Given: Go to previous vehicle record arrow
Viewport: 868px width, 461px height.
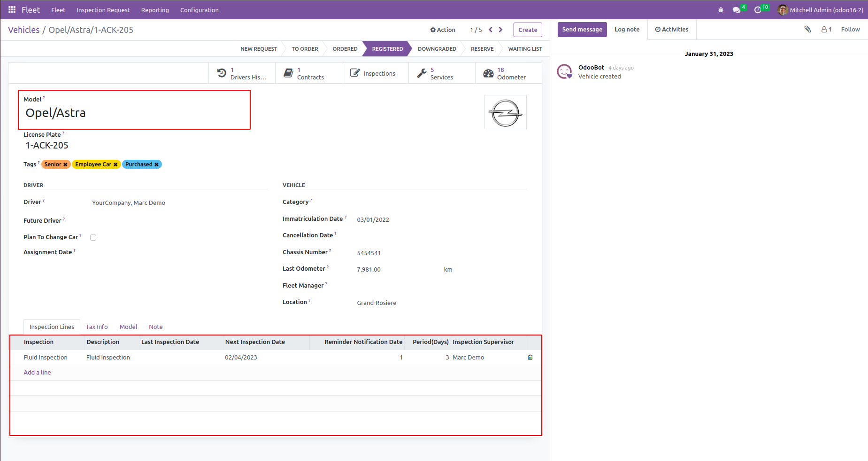Looking at the screenshot, I should tap(491, 30).
